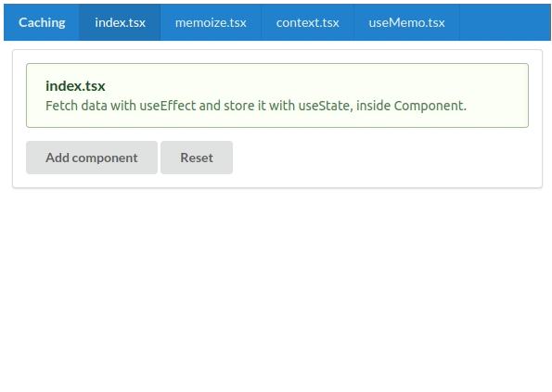The height and width of the screenshot is (392, 552).
Task: Select the context.tsx tab
Action: click(x=307, y=22)
